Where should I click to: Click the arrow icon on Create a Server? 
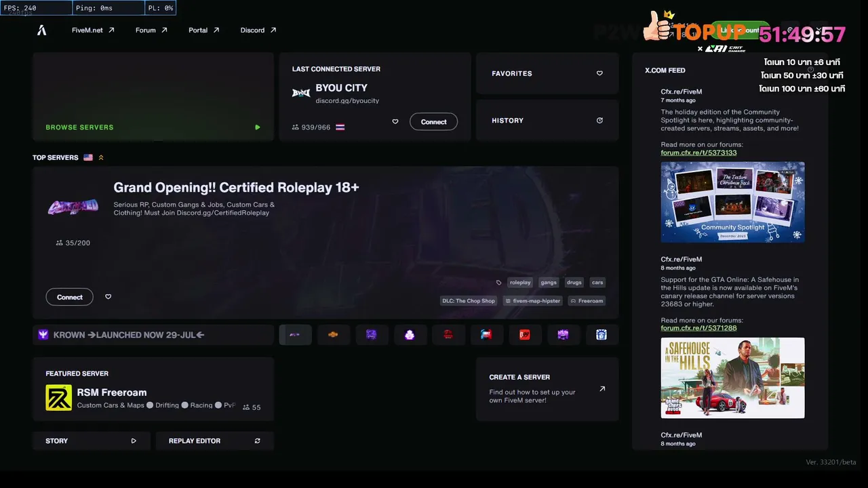[x=602, y=389]
